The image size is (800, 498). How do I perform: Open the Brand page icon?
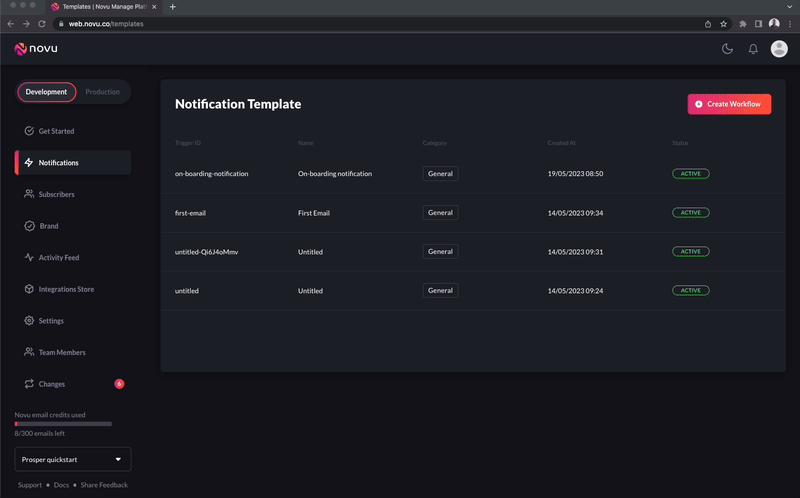click(x=29, y=226)
